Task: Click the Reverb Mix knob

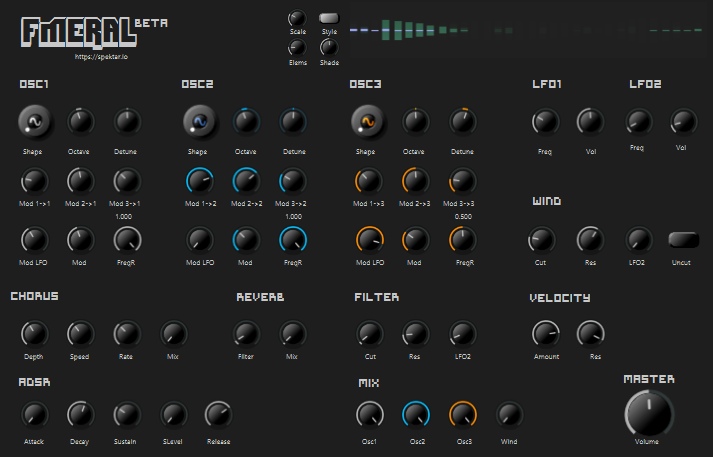Action: [292, 333]
